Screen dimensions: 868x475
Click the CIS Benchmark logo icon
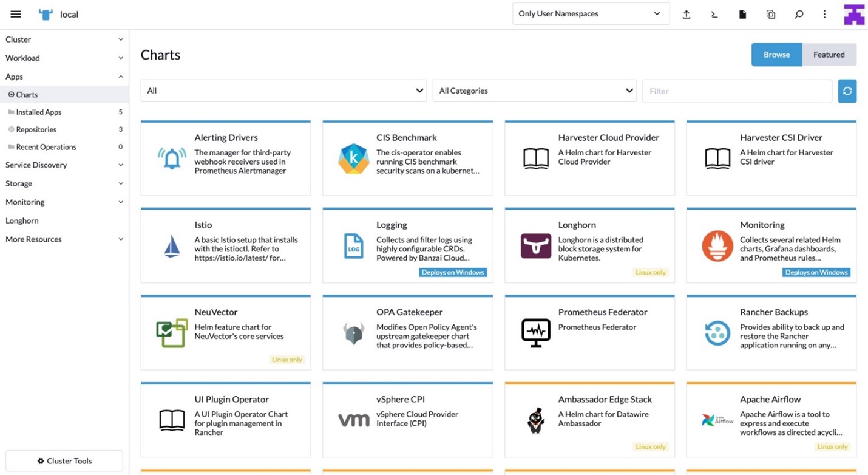(x=353, y=159)
